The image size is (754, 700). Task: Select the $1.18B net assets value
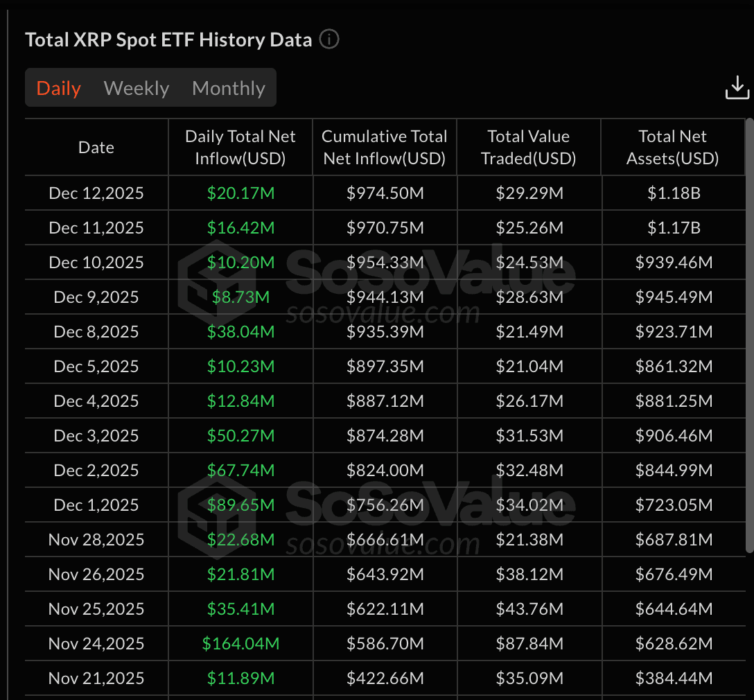point(672,193)
